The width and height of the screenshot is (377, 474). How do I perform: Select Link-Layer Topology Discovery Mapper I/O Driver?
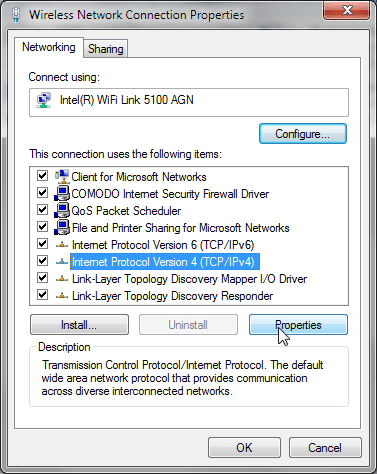point(189,279)
